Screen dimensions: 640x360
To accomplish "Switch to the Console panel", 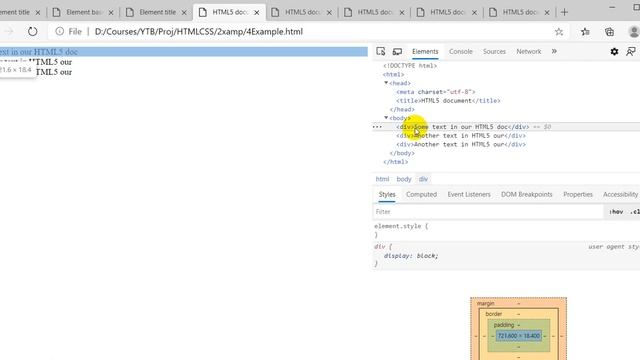I will (461, 51).
